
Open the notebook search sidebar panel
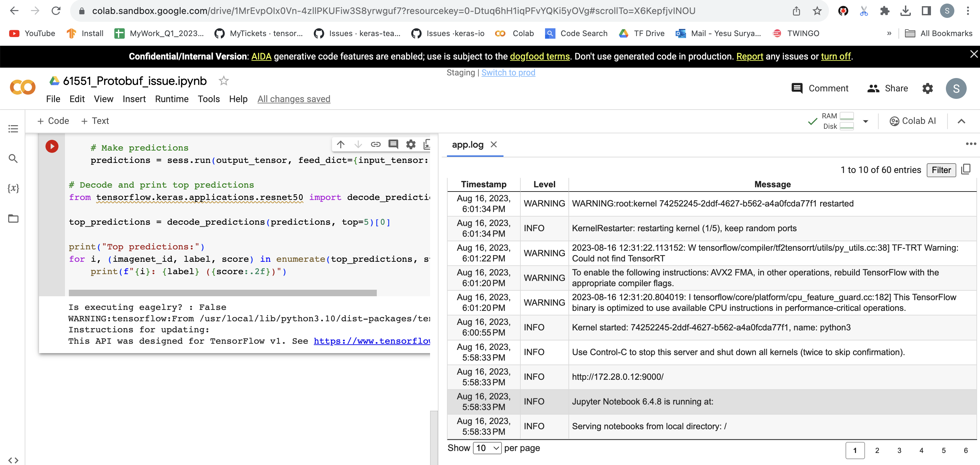click(x=13, y=159)
